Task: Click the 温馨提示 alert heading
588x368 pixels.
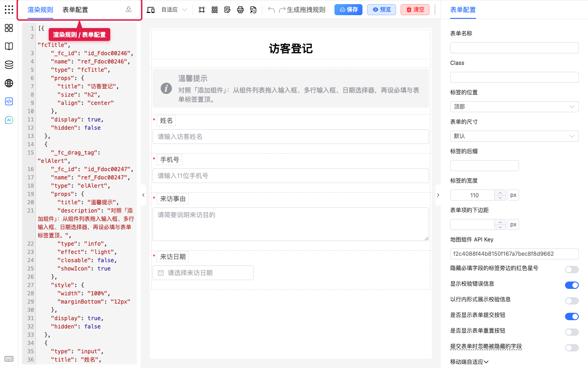Action: [x=193, y=79]
